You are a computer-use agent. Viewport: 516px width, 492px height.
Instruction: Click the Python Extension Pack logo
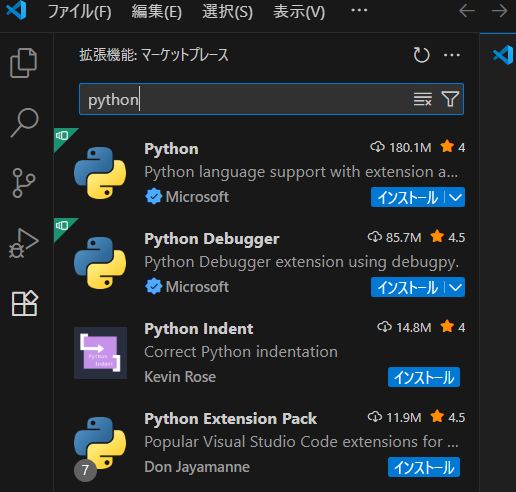(100, 443)
